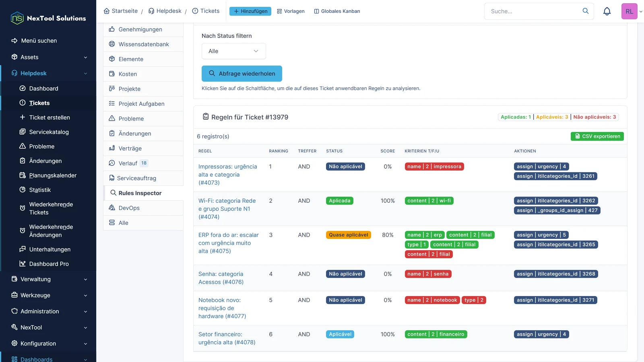644x362 pixels.
Task: Click the Kosten icon in ticket menu
Action: (x=112, y=74)
